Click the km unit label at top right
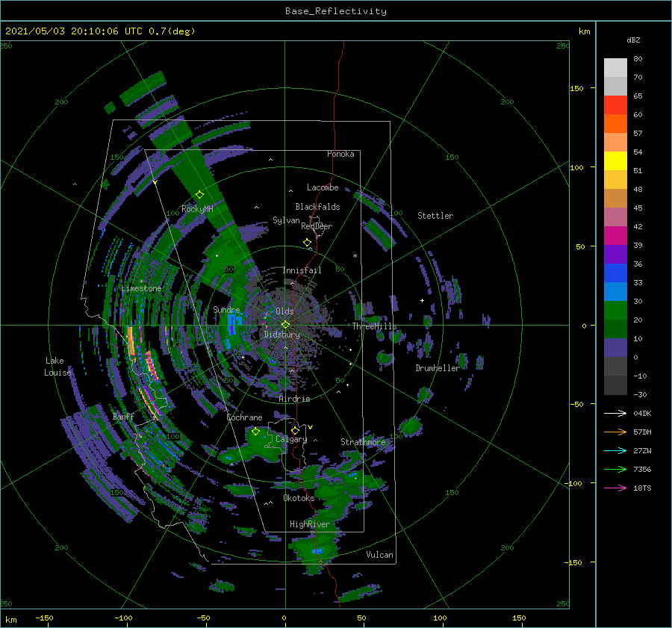 (584, 31)
